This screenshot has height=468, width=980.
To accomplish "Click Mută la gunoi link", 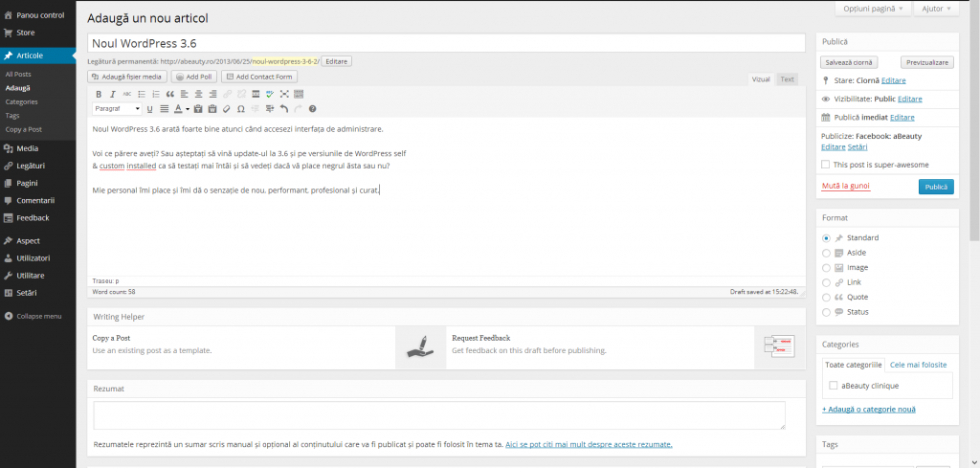I will [x=846, y=187].
